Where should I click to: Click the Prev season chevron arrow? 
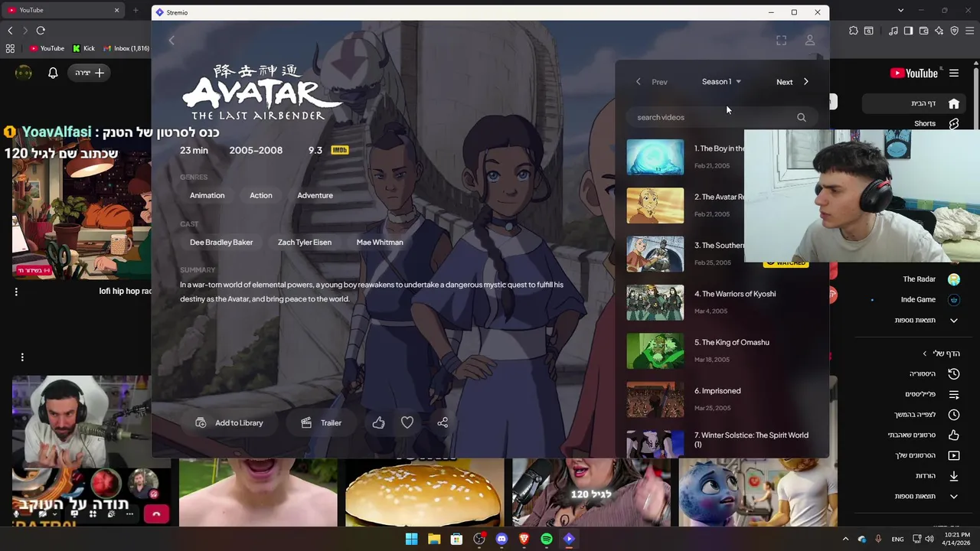(x=639, y=82)
